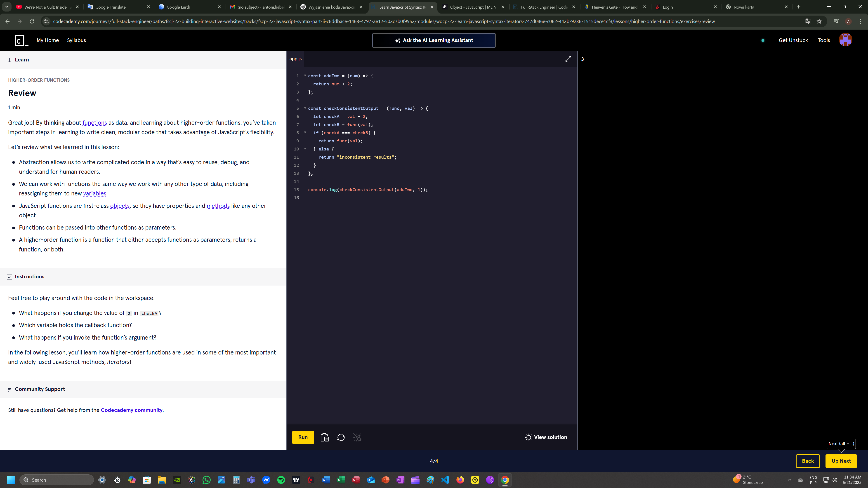The height and width of the screenshot is (488, 868).
Task: Open the Codecademy community link
Action: [131, 410]
